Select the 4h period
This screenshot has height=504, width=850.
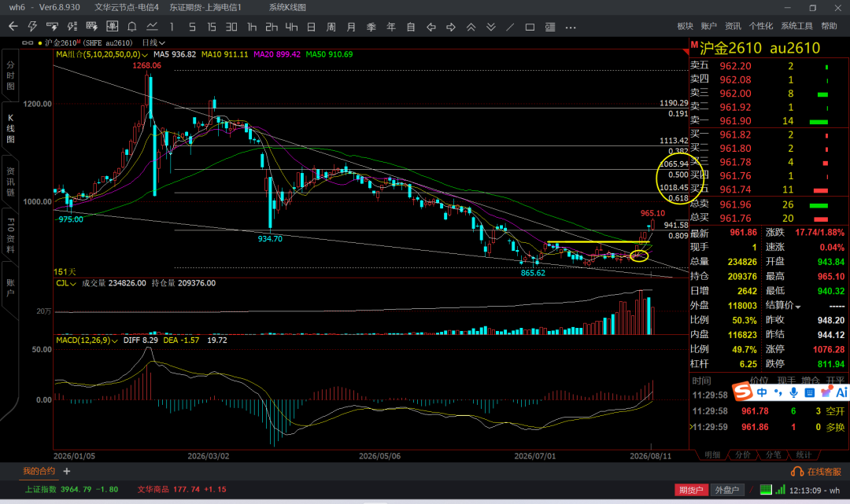(292, 27)
